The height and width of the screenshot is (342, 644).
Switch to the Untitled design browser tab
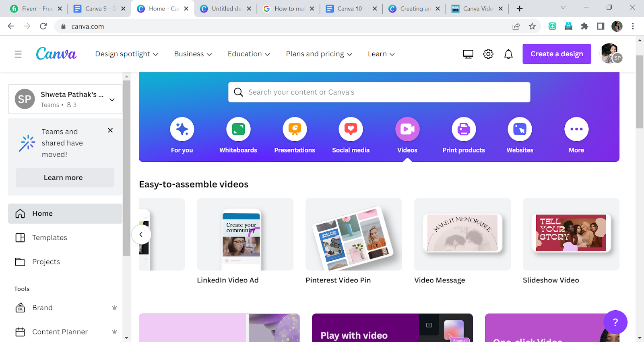pyautogui.click(x=226, y=8)
